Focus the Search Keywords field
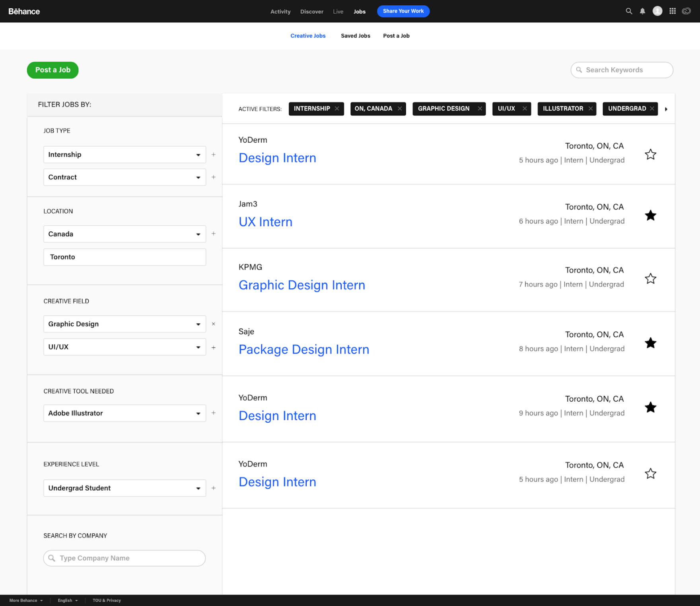 (x=622, y=70)
